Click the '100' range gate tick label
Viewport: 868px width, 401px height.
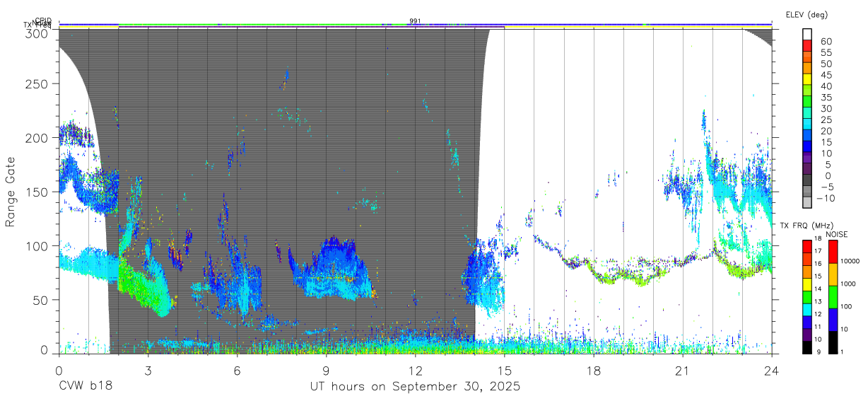click(37, 245)
